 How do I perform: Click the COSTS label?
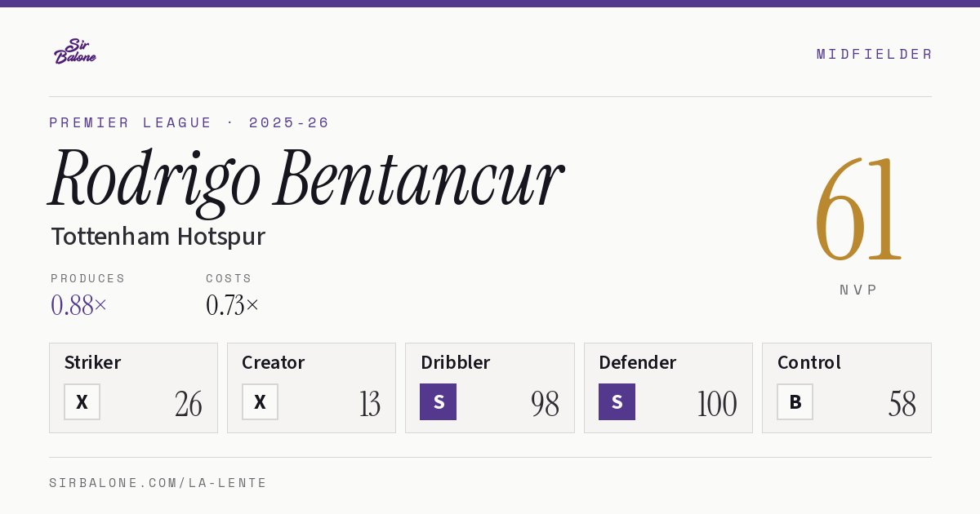point(229,278)
